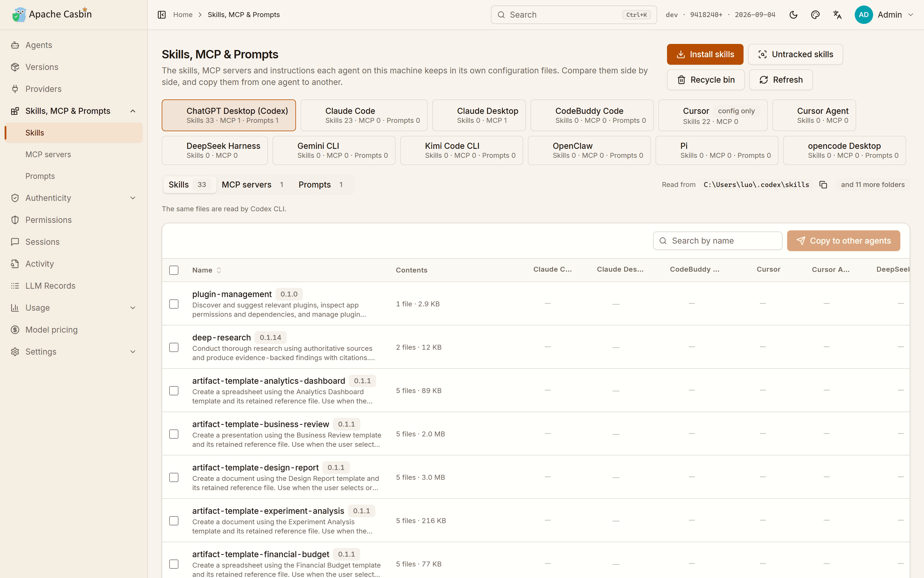This screenshot has width=924, height=578.
Task: Click the plugin-management skill name
Action: [x=232, y=294]
